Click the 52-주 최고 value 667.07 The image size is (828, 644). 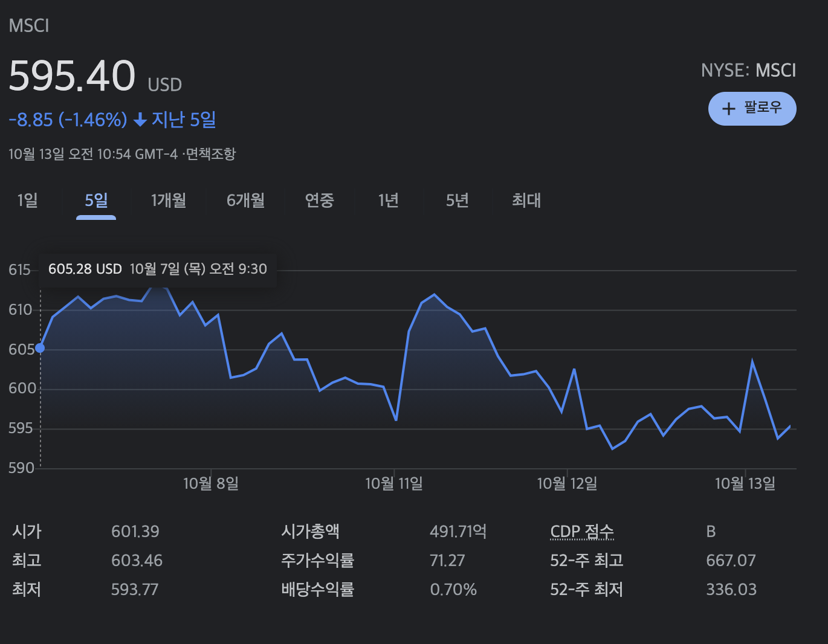point(731,561)
